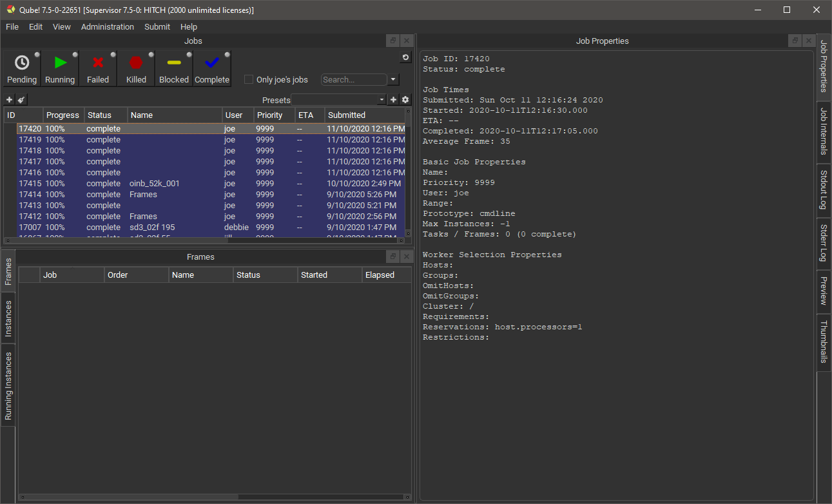Switch to the Stdout Log tab
832x504 pixels.
[x=824, y=189]
